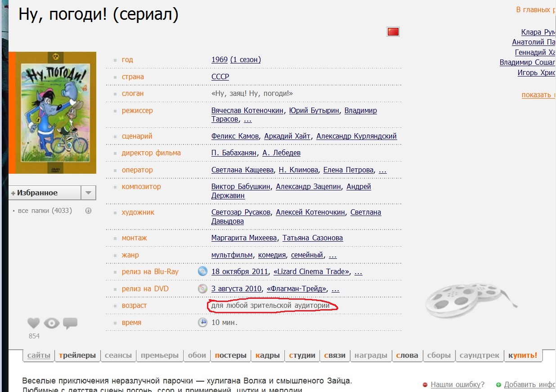The width and height of the screenshot is (556, 392).
Task: Click the clock icon beside duration
Action: pos(203,322)
